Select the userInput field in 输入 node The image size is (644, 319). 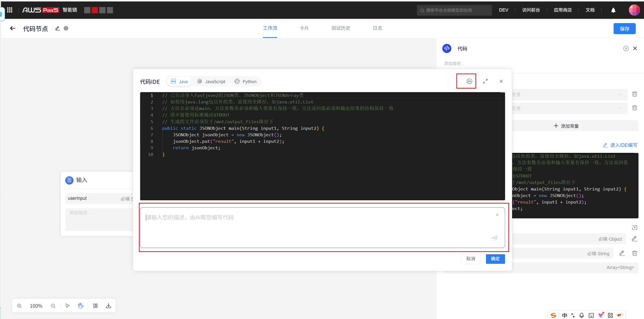coord(99,199)
